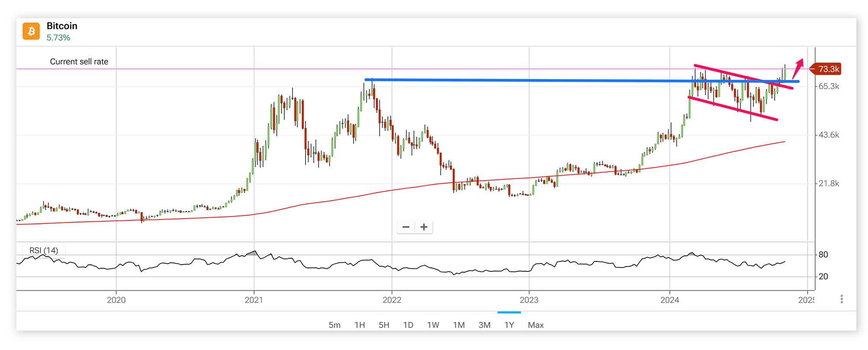Click the 65.3k price axis label
Image resolution: width=868 pixels, height=350 pixels.
(829, 86)
